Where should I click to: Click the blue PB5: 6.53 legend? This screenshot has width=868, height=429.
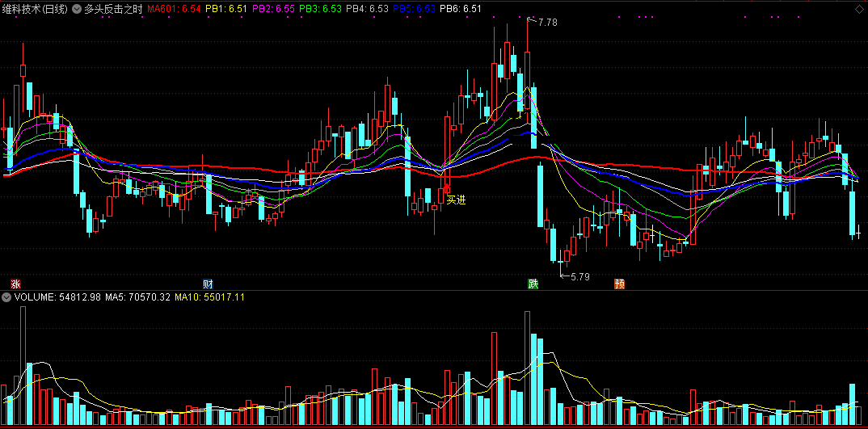pyautogui.click(x=414, y=9)
